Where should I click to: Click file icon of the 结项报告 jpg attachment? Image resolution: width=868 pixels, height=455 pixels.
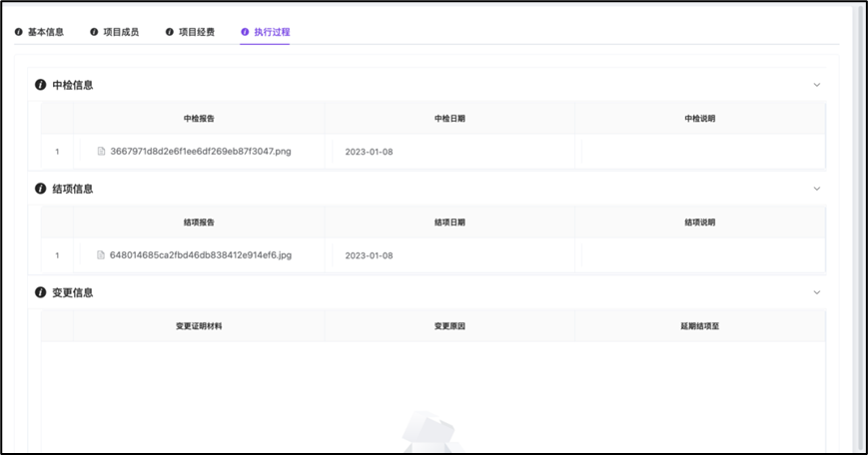(x=101, y=255)
